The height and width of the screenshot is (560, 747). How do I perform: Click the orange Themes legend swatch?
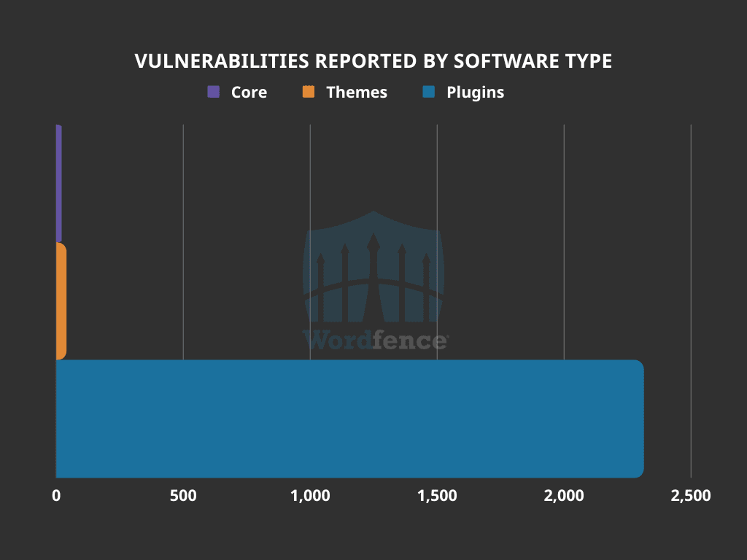pyautogui.click(x=309, y=92)
